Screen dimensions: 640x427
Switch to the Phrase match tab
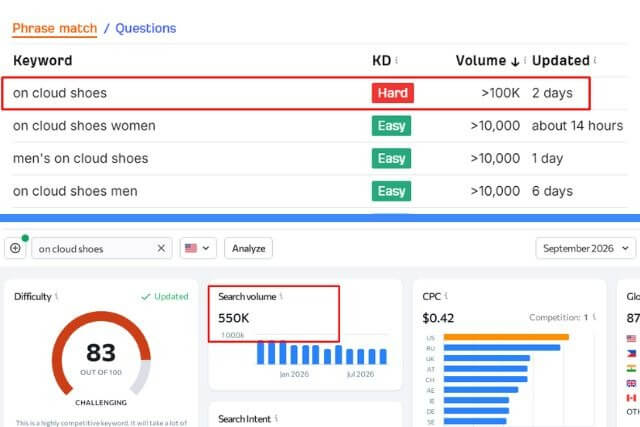pos(55,28)
